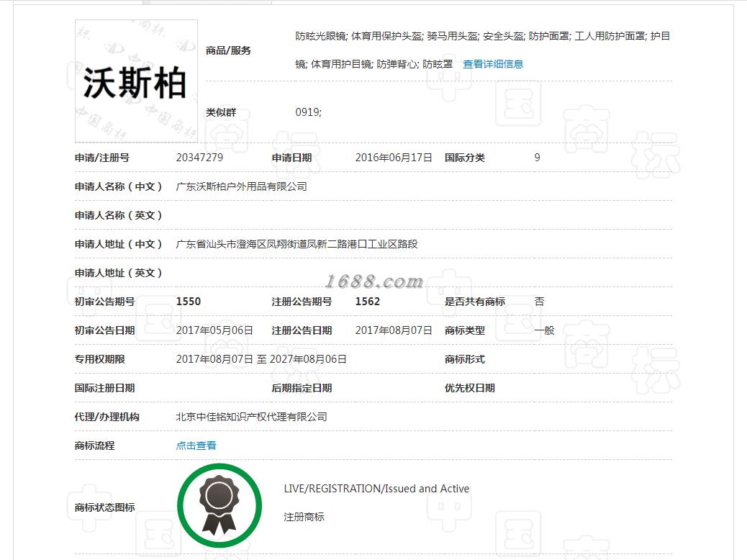This screenshot has width=747, height=560.
Task: Select registration number 20347279
Action: tap(199, 158)
